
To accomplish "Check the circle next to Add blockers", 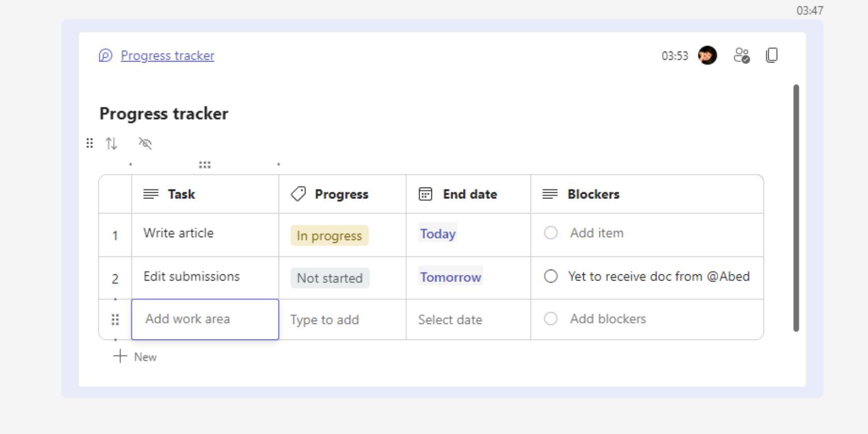I will coord(551,319).
